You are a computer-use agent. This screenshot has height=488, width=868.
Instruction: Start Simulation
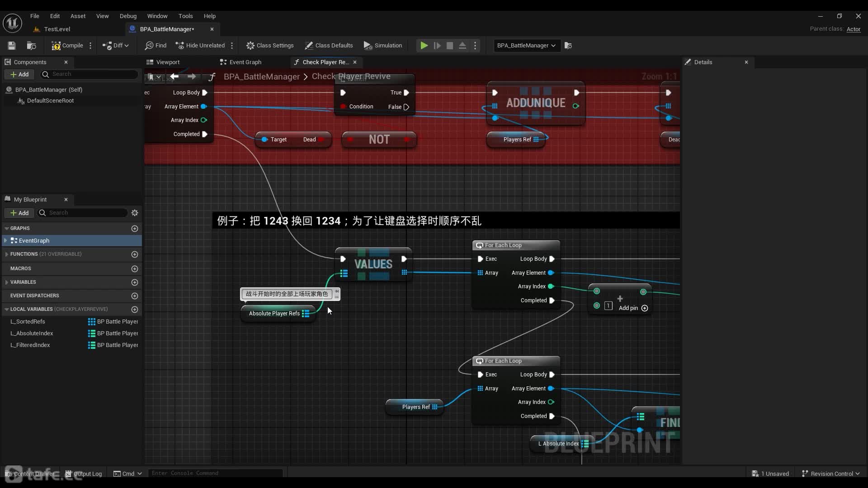pos(383,45)
